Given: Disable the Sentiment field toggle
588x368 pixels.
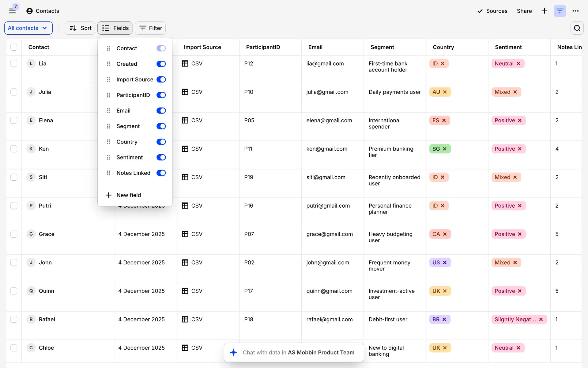Looking at the screenshot, I should tap(161, 157).
